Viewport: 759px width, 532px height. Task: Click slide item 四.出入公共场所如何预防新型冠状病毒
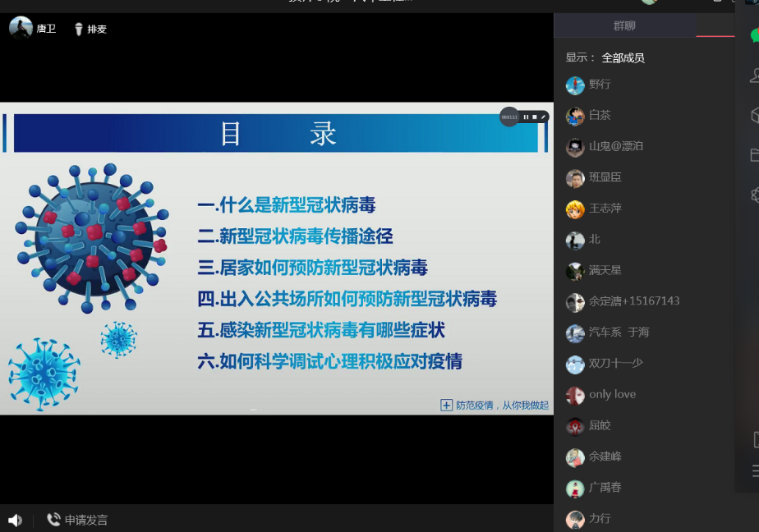[x=347, y=299]
